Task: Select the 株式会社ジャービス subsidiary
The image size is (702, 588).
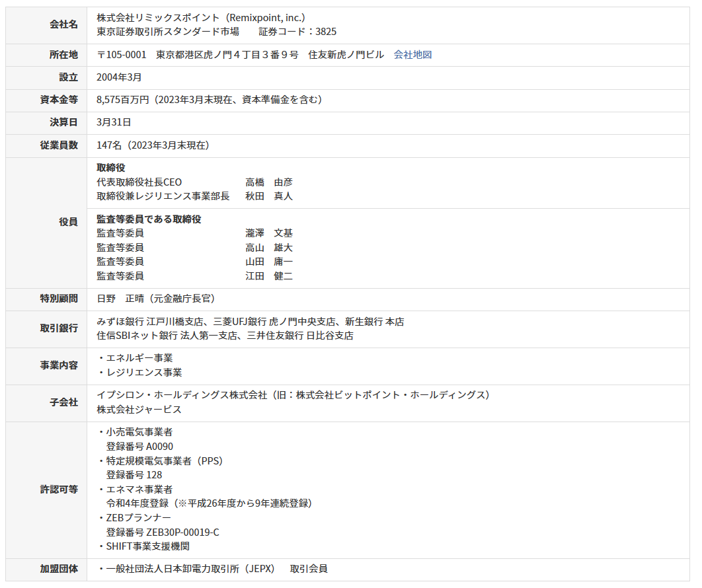Action: 139,410
